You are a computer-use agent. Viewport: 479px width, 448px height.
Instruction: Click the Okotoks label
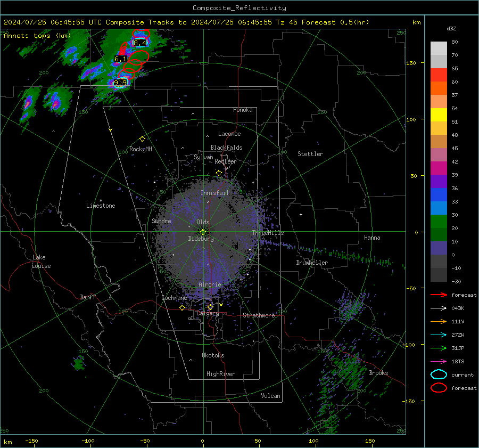click(213, 355)
